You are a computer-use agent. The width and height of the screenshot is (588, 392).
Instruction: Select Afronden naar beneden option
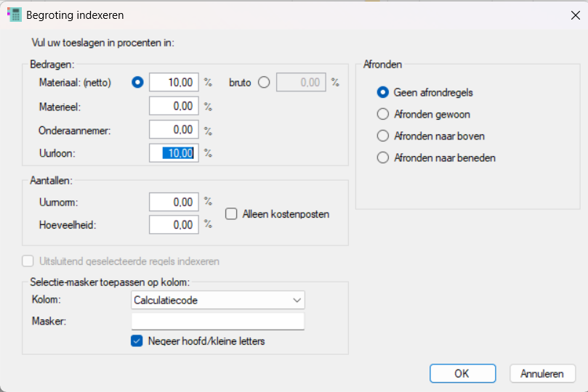coord(383,158)
